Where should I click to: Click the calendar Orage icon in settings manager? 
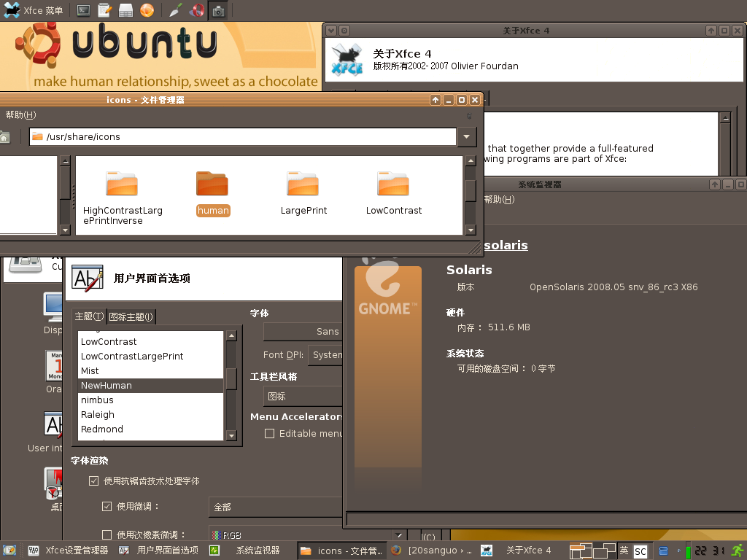pyautogui.click(x=54, y=372)
